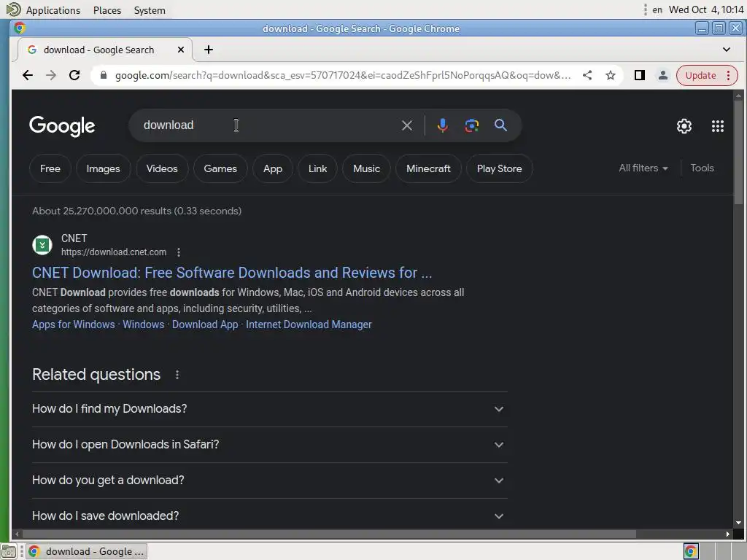Viewport: 747px width, 560px height.
Task: Open the Chrome profile avatar icon
Action: pyautogui.click(x=662, y=75)
